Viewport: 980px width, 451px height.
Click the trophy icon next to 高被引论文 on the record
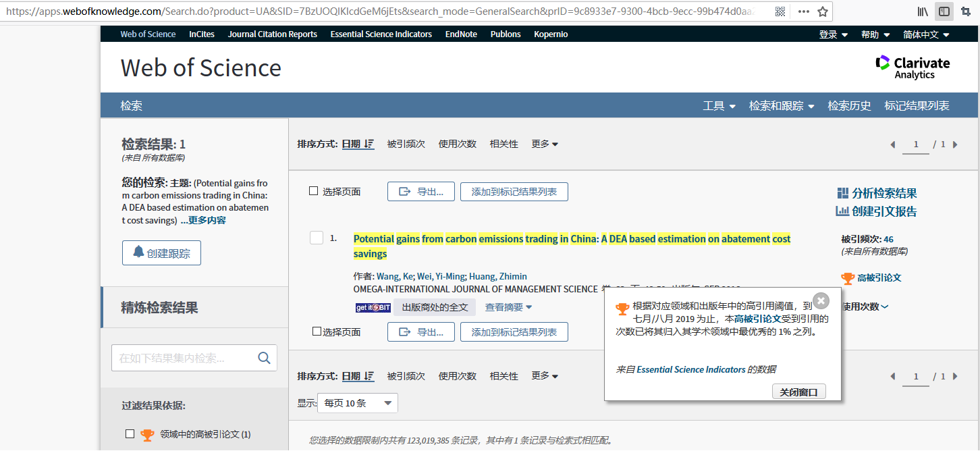[848, 277]
